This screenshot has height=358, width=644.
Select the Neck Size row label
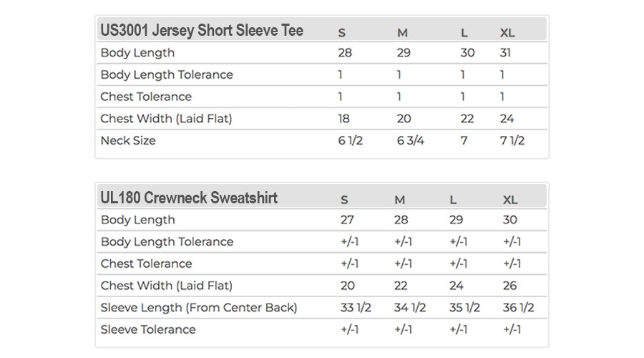[128, 140]
